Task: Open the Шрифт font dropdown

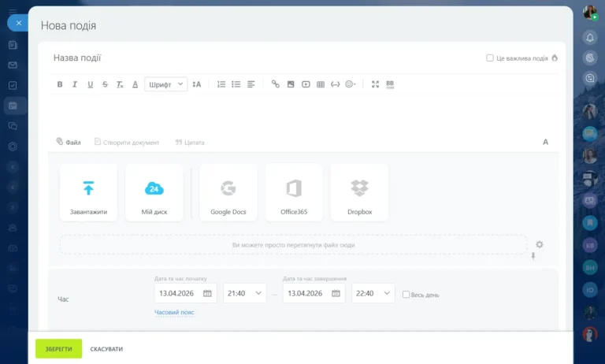Action: pyautogui.click(x=165, y=84)
